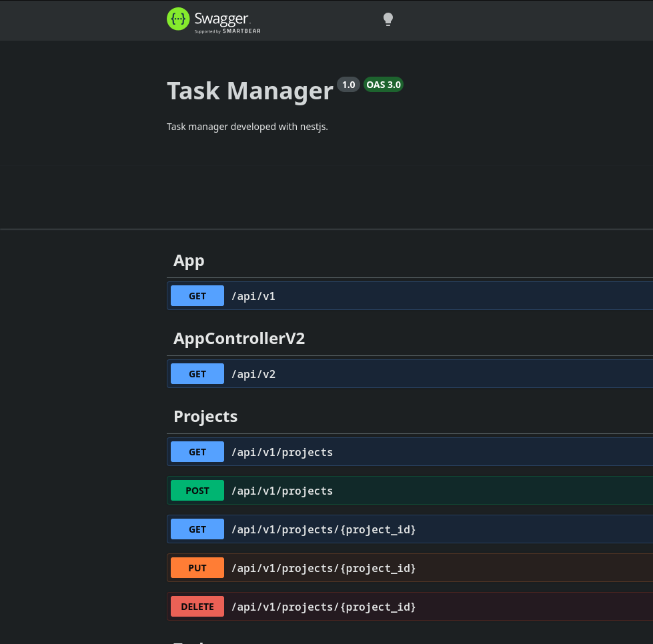
Task: Click the PUT badge for project update endpoint
Action: [x=197, y=567]
